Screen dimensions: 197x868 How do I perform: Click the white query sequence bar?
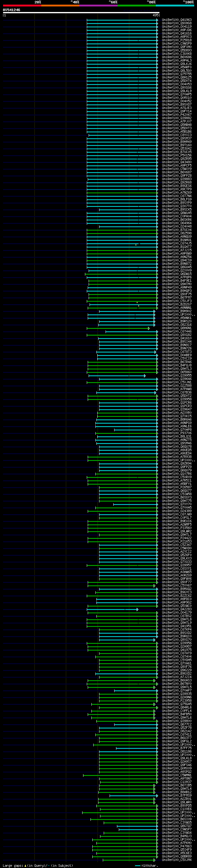pos(81,13)
